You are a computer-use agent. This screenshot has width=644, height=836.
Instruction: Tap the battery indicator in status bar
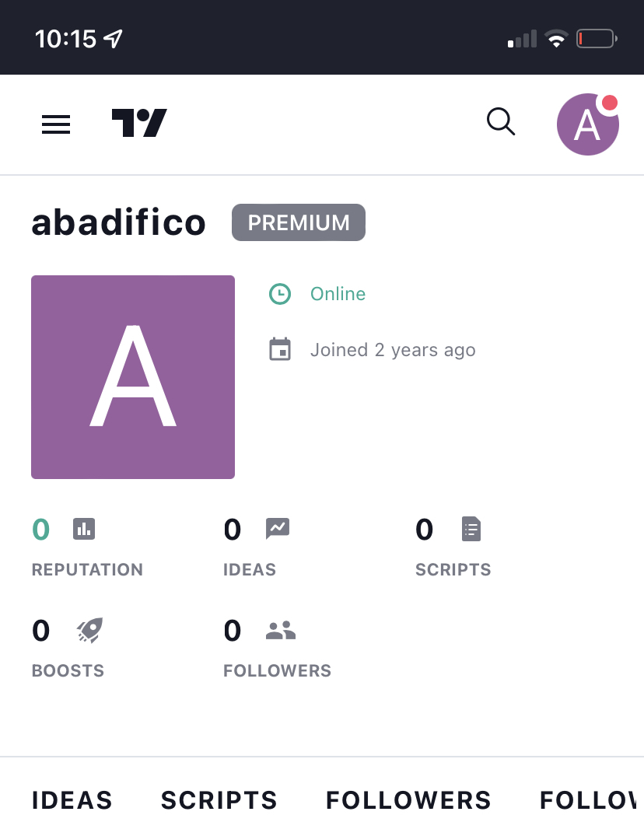(596, 39)
